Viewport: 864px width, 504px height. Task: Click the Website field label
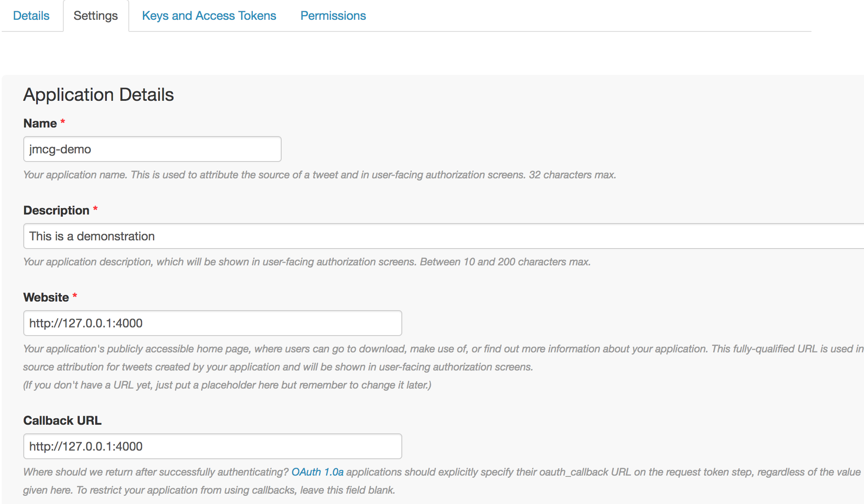[x=46, y=298]
